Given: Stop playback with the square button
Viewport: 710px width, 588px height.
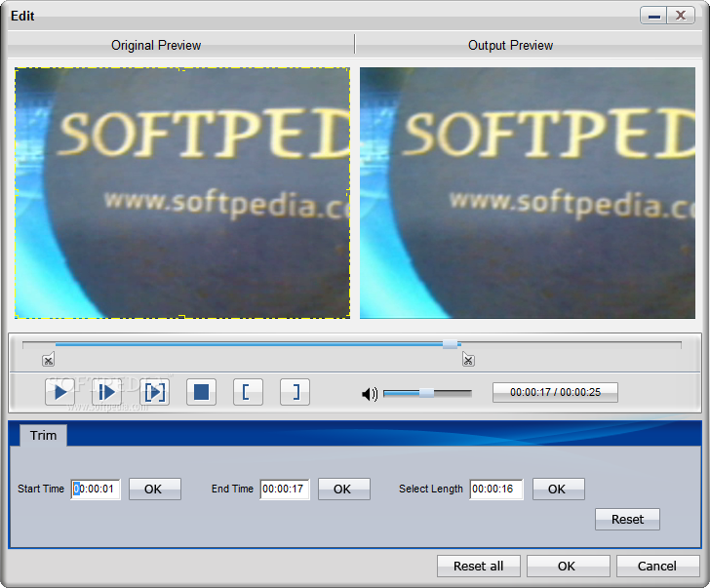Looking at the screenshot, I should tap(202, 392).
